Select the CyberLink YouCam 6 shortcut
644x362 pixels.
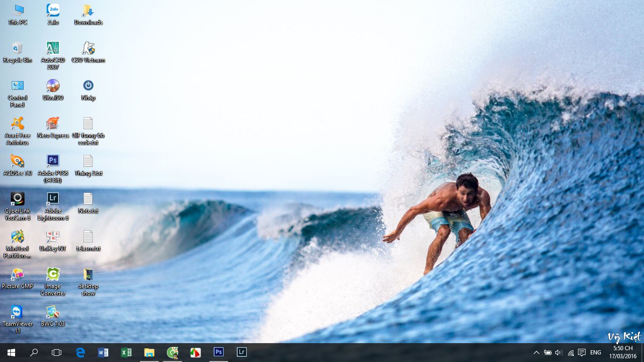pyautogui.click(x=17, y=206)
